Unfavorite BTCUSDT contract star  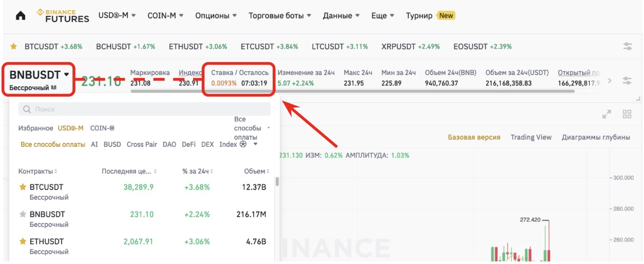pos(23,187)
